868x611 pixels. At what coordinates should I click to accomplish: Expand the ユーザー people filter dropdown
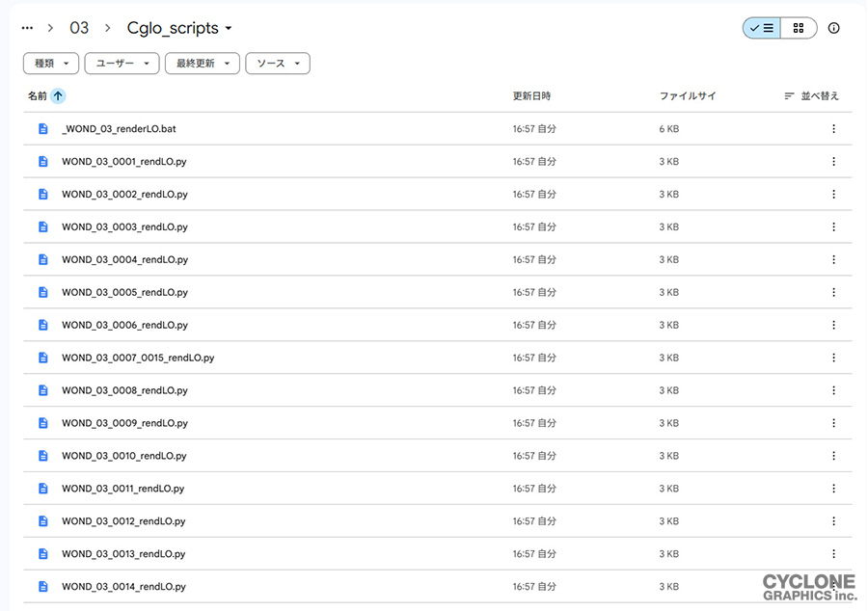click(122, 64)
